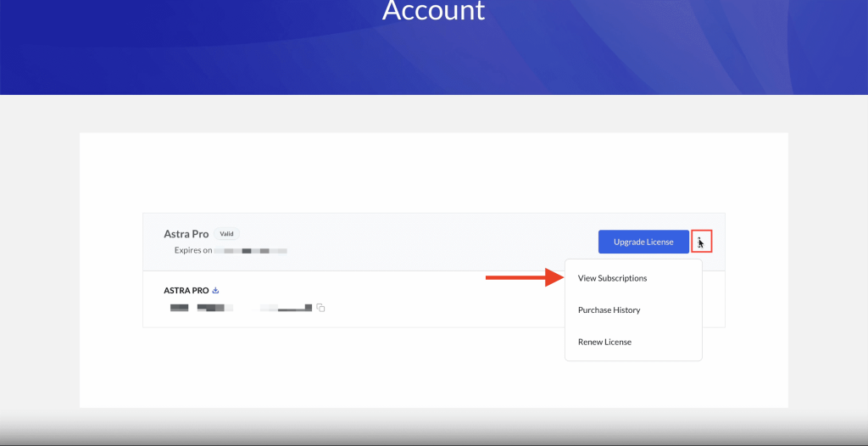Click the Valid status badge
The image size is (868, 446).
[x=226, y=234]
